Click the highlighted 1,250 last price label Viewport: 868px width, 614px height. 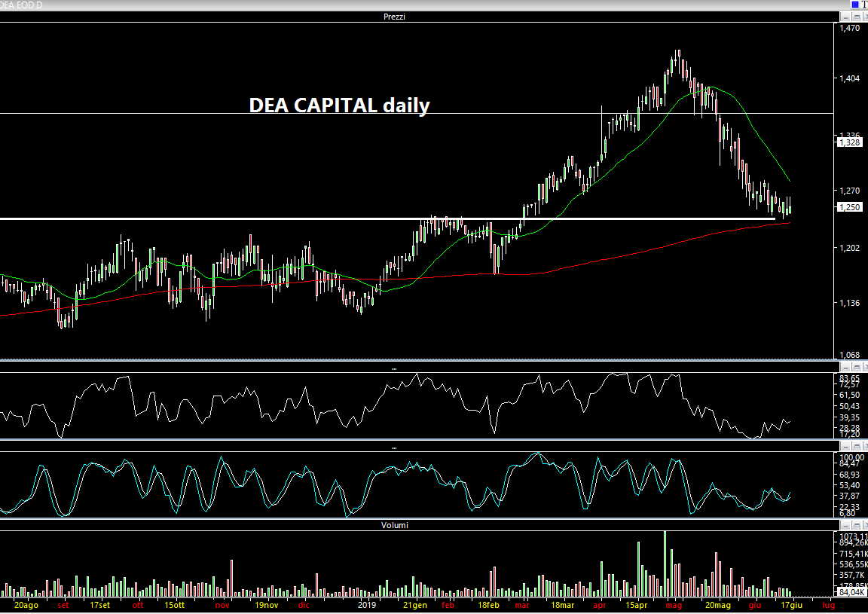850,207
